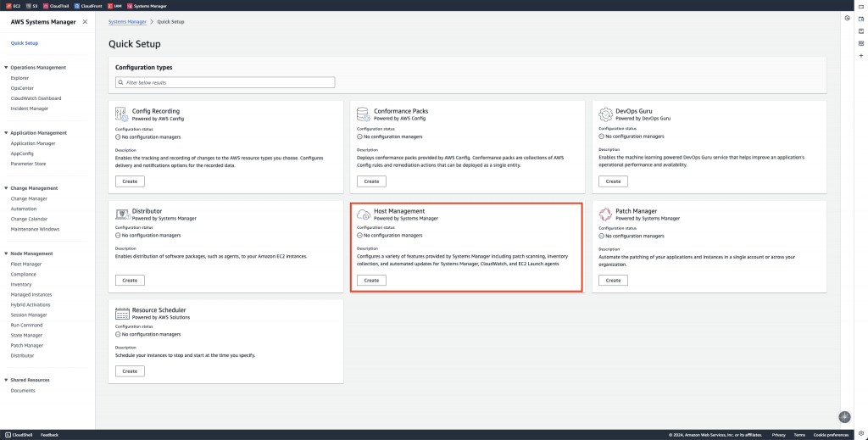Click the clock icon in the right rail

coord(847,19)
